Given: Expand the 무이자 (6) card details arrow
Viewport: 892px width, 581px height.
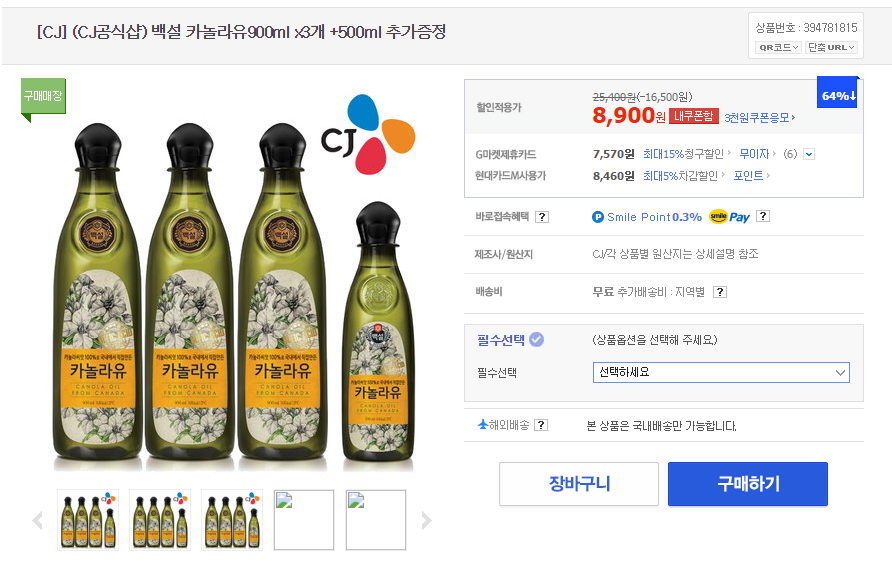Looking at the screenshot, I should (x=809, y=154).
